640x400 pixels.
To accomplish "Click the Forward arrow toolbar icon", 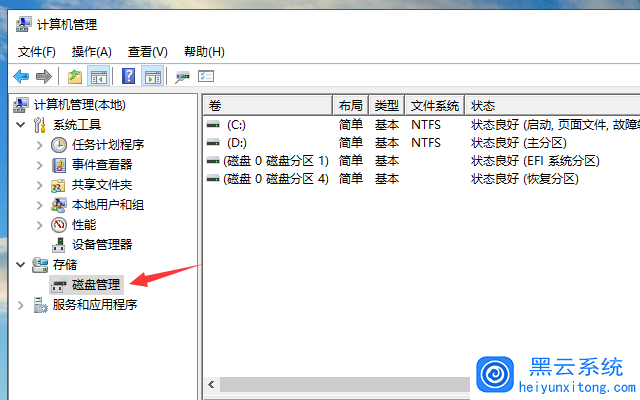I will click(44, 76).
